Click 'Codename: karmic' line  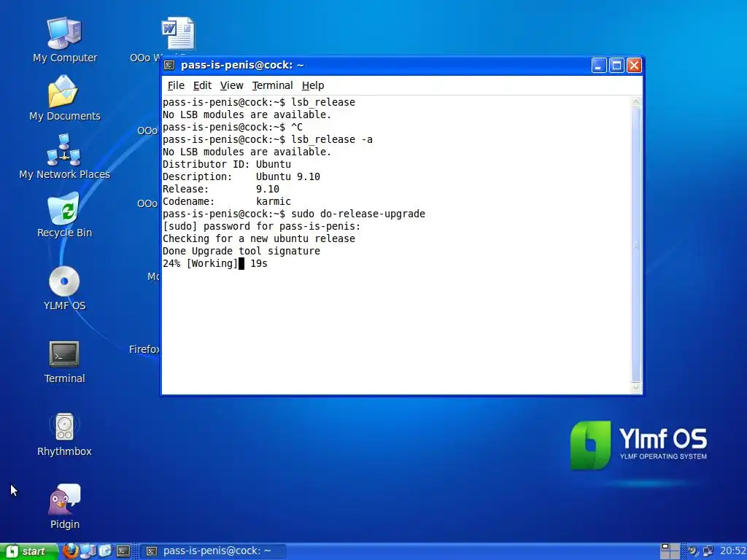pos(226,201)
